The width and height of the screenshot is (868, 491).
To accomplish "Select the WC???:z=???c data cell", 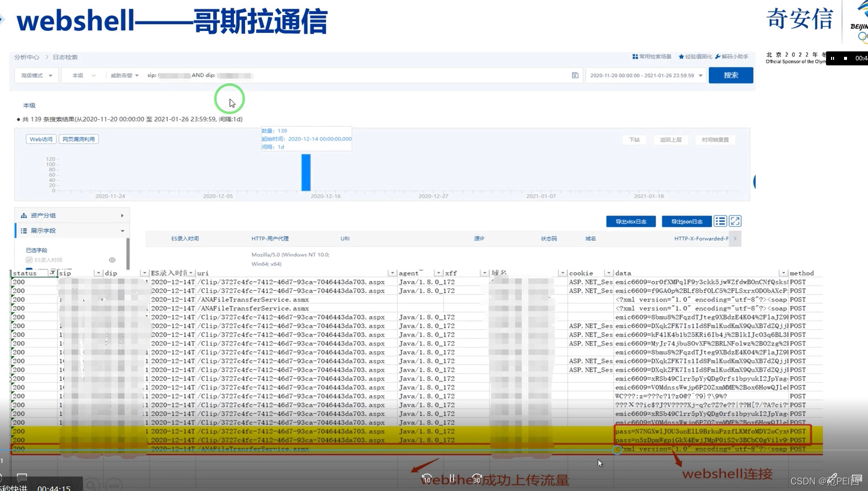I will [701, 396].
